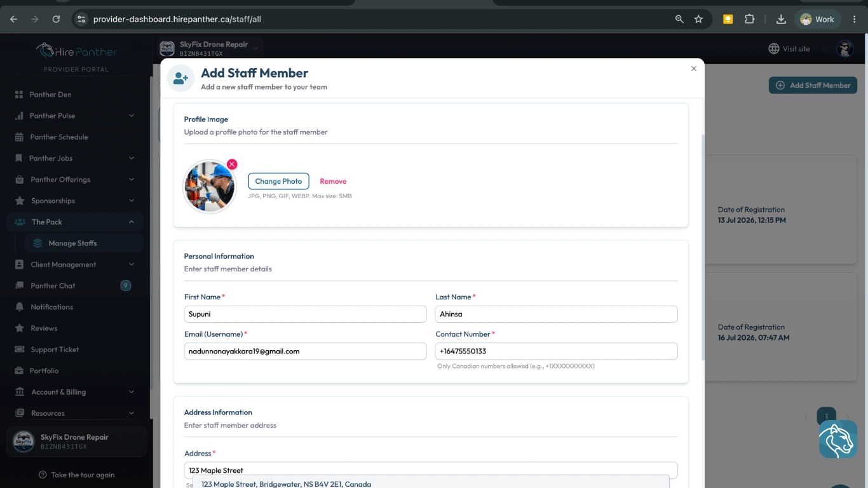Click the Email (Username) field

point(305,351)
